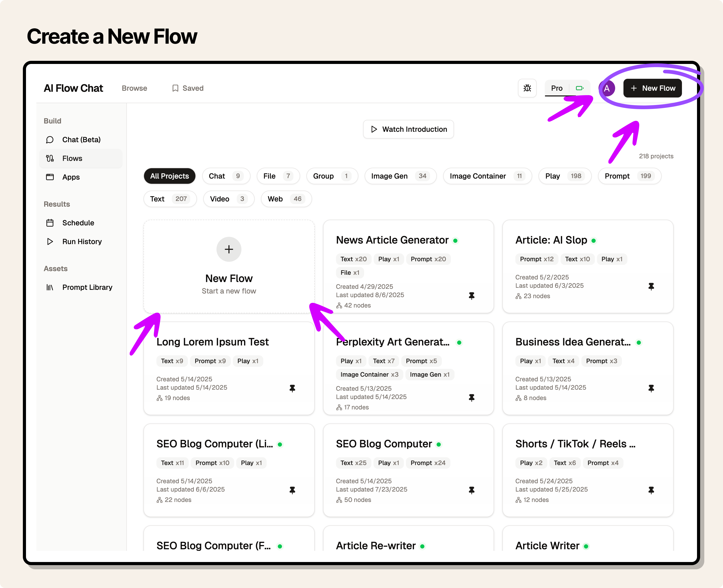Filter projects by File
The width and height of the screenshot is (723, 588).
click(x=278, y=176)
